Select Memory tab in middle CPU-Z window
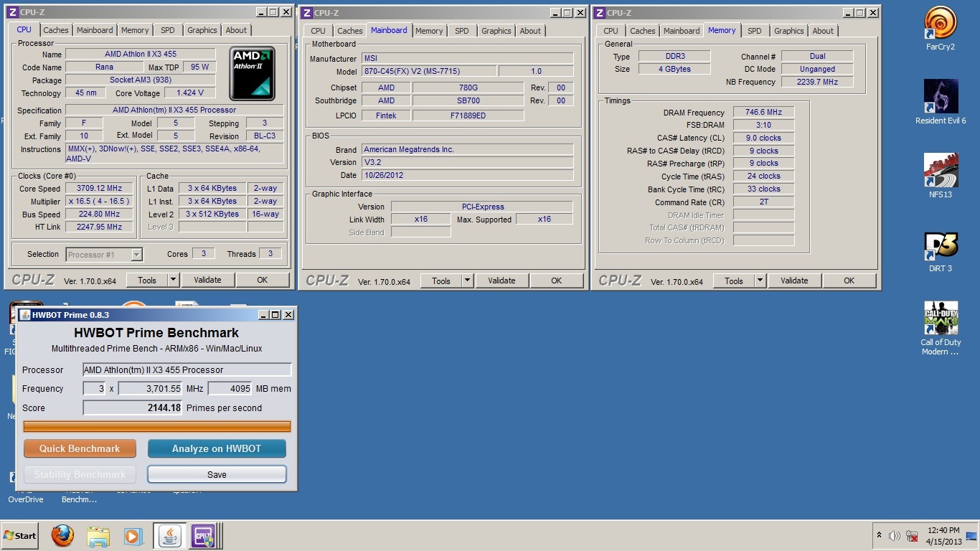The width and height of the screenshot is (980, 551). [429, 31]
